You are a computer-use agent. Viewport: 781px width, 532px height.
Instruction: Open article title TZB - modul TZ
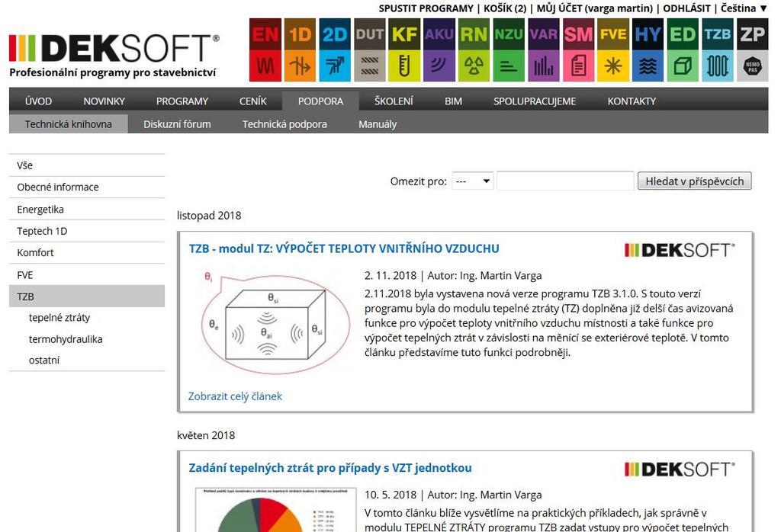click(344, 248)
